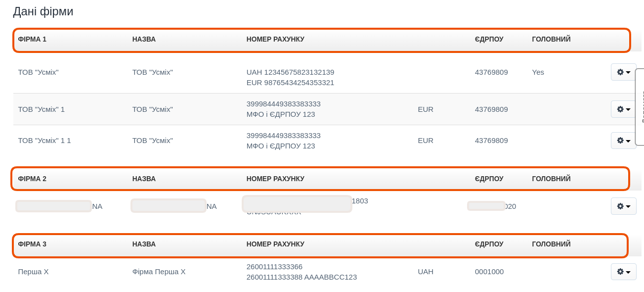Image resolution: width=644 pixels, height=292 pixels.
Task: Select the Перша Х firm cell
Action: (x=33, y=272)
